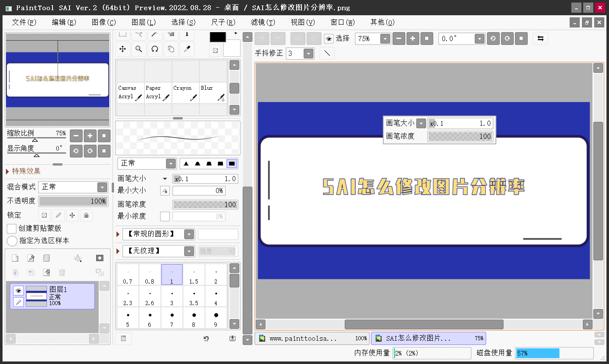The image size is (609, 364).
Task: Open the floating 画笔大小 dropdown arrow
Action: (421, 123)
